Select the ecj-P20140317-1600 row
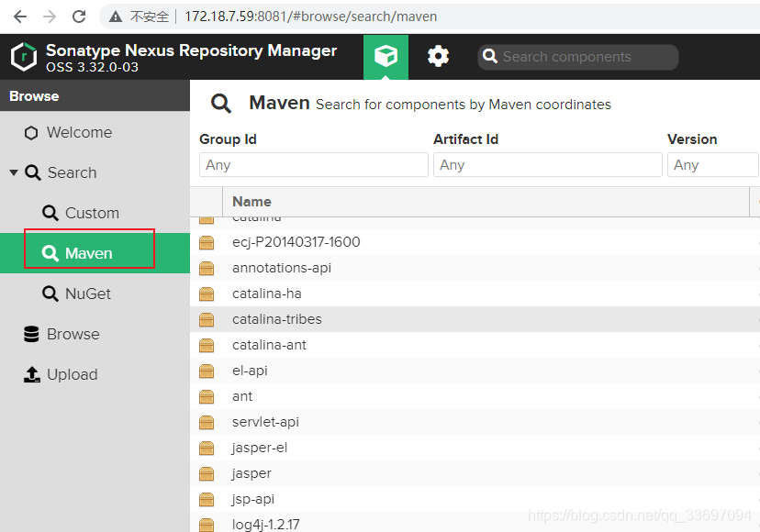Viewport: 760px width, 532px height. tap(475, 242)
